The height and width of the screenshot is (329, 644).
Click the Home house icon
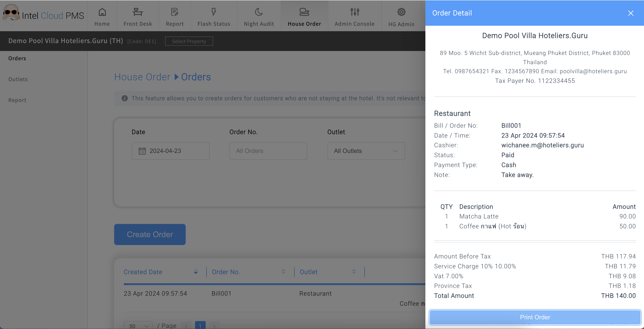click(102, 12)
